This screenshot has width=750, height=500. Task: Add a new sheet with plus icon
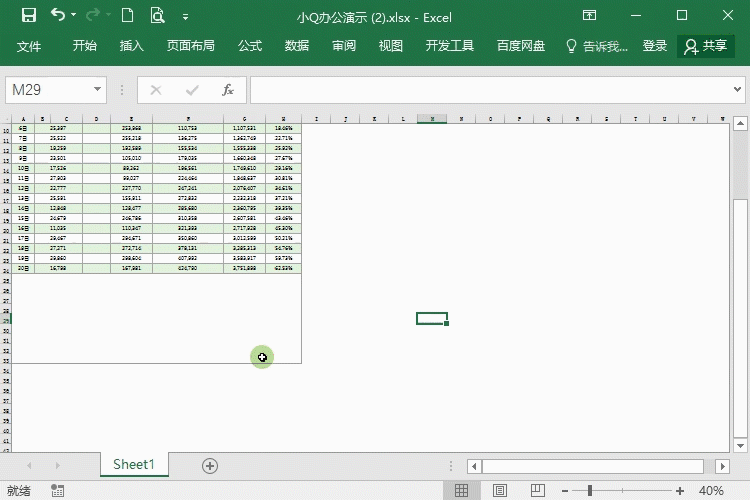(210, 465)
